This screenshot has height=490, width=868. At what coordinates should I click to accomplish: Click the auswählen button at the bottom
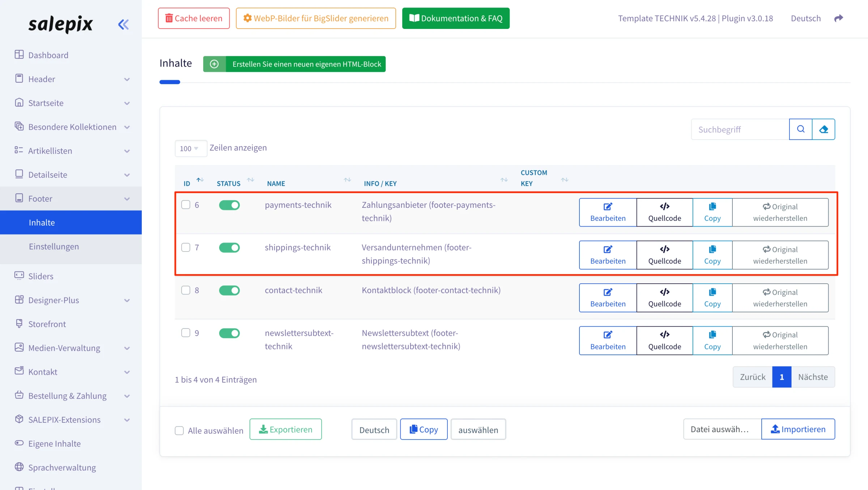(478, 429)
